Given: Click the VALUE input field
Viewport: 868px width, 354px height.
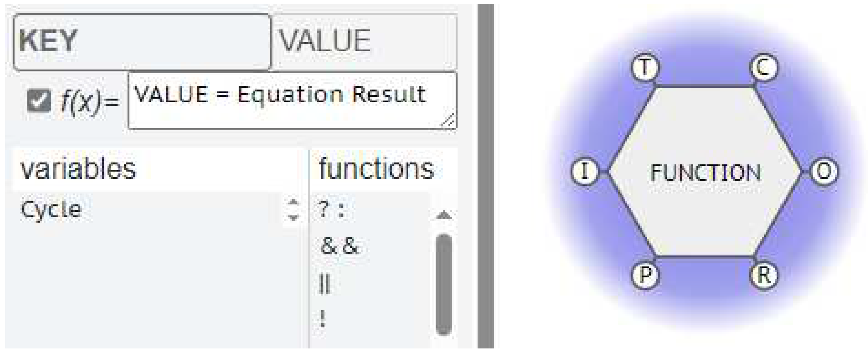Looking at the screenshot, I should pyautogui.click(x=364, y=42).
